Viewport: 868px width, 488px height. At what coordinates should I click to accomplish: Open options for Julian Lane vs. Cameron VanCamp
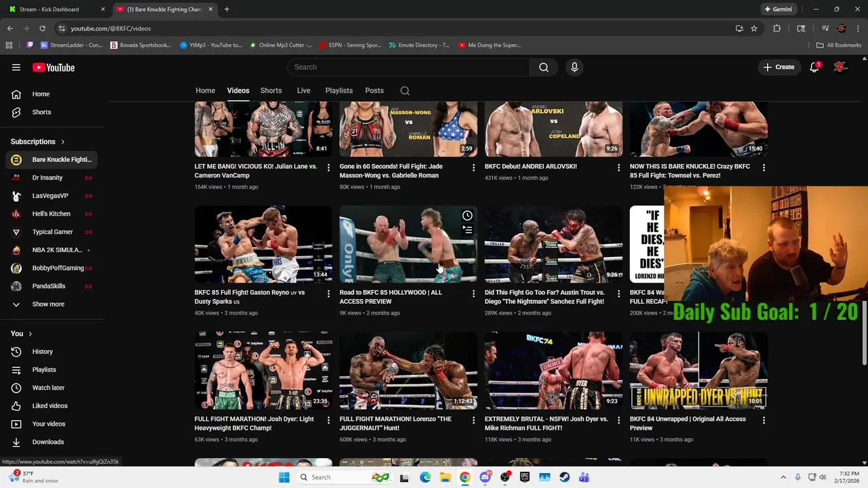point(329,167)
